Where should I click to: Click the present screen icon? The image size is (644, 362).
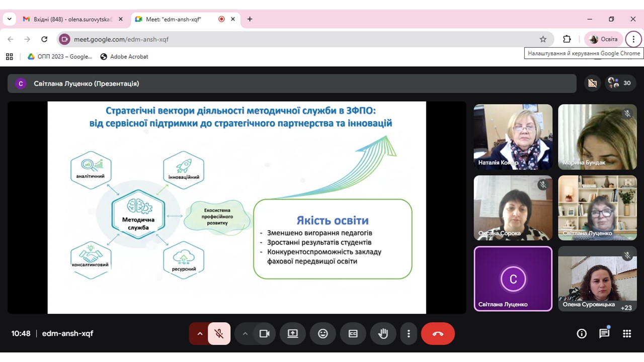coord(293,334)
